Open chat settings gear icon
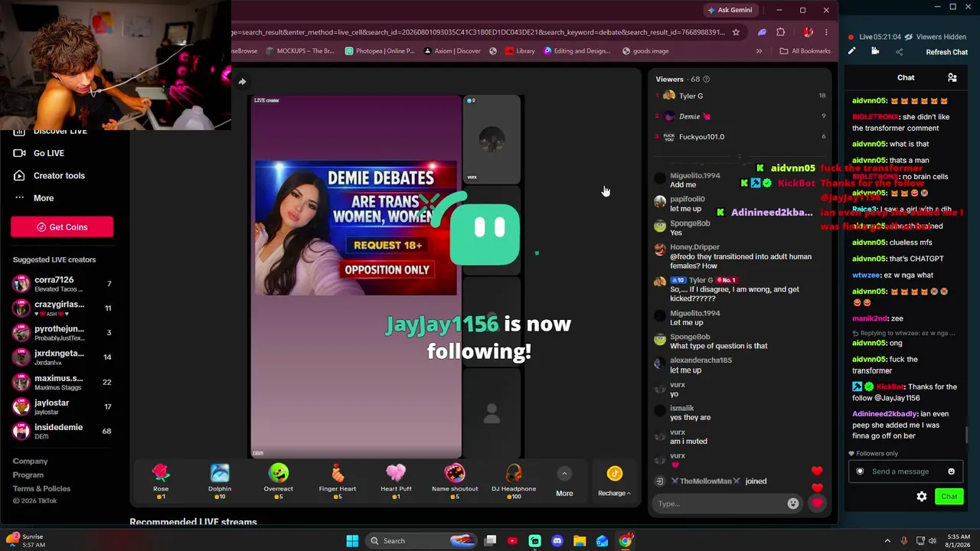The height and width of the screenshot is (551, 980). tap(922, 497)
